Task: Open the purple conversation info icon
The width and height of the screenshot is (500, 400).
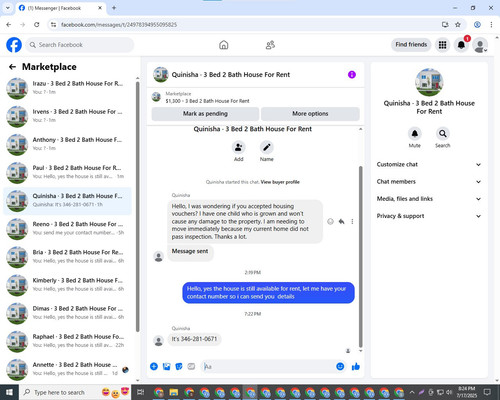Action: point(352,75)
